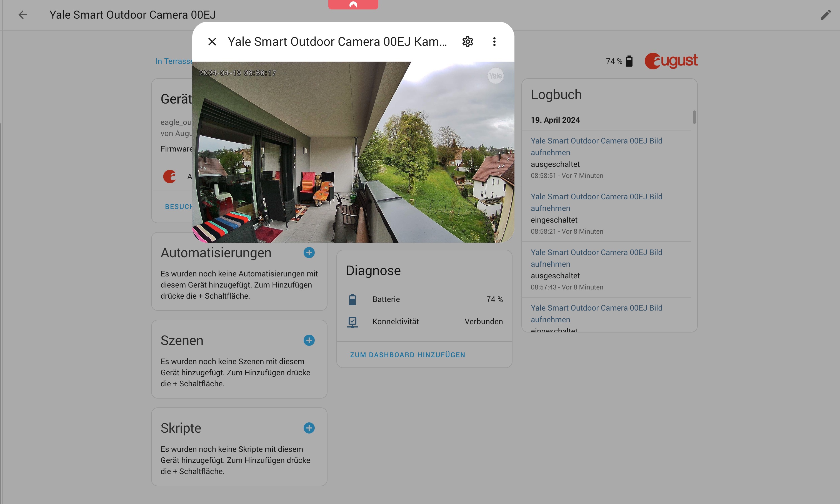Open the In Terrasse area link
840x504 pixels.
coord(174,61)
